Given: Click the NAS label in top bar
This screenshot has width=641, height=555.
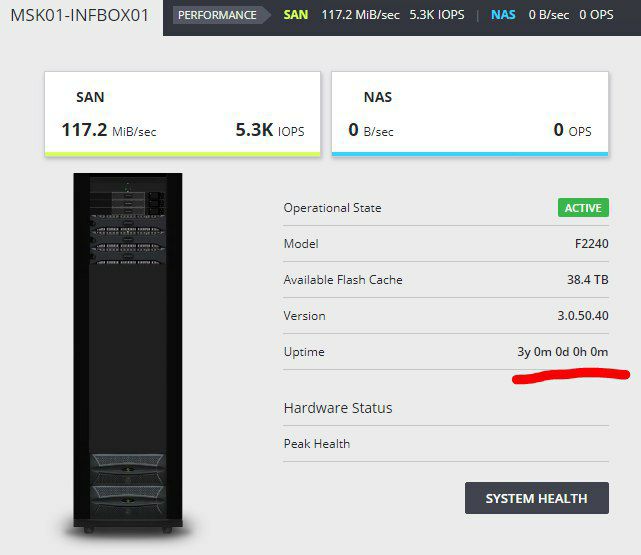Looking at the screenshot, I should 503,15.
